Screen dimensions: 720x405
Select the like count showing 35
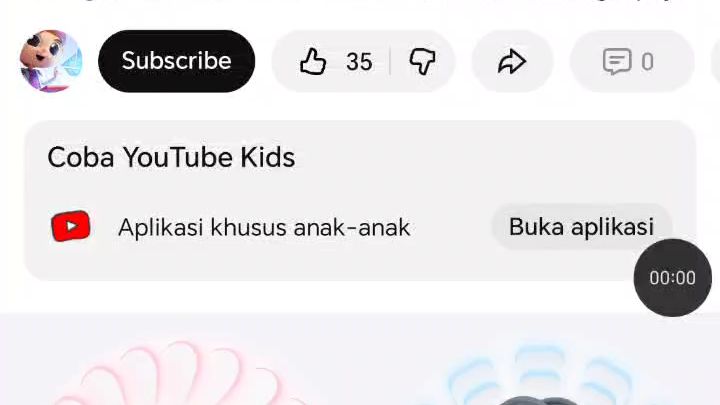(359, 62)
